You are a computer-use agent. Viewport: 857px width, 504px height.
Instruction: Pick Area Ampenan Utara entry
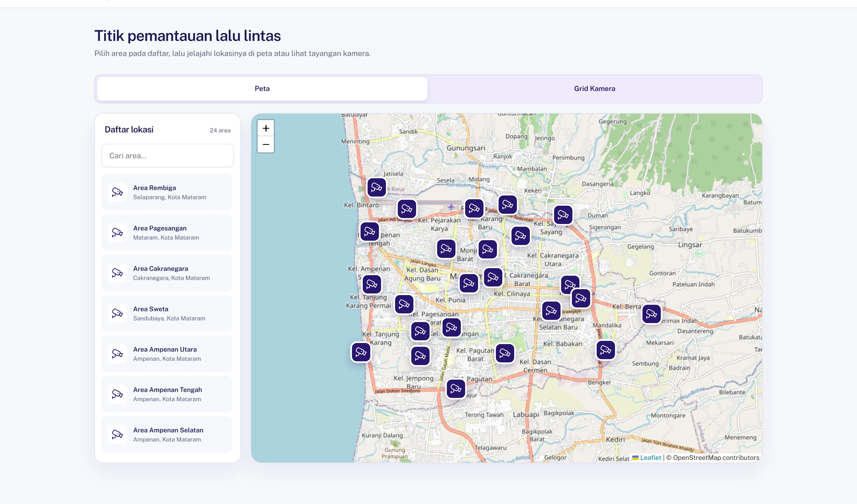click(167, 354)
